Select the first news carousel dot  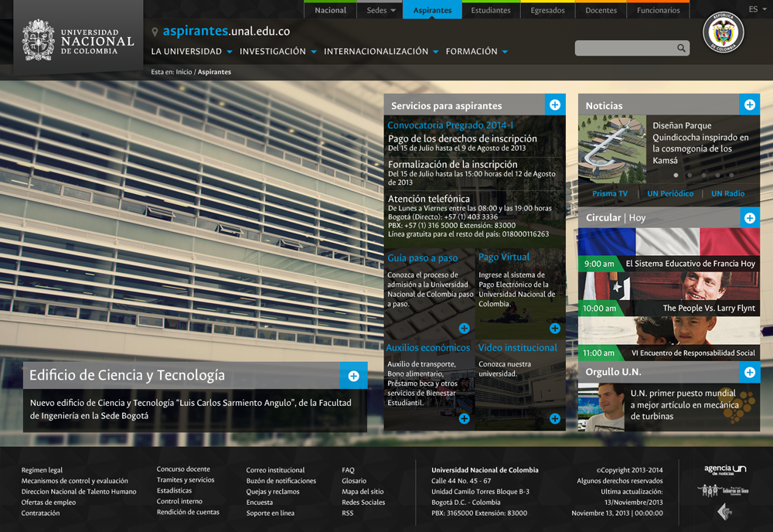[676, 176]
